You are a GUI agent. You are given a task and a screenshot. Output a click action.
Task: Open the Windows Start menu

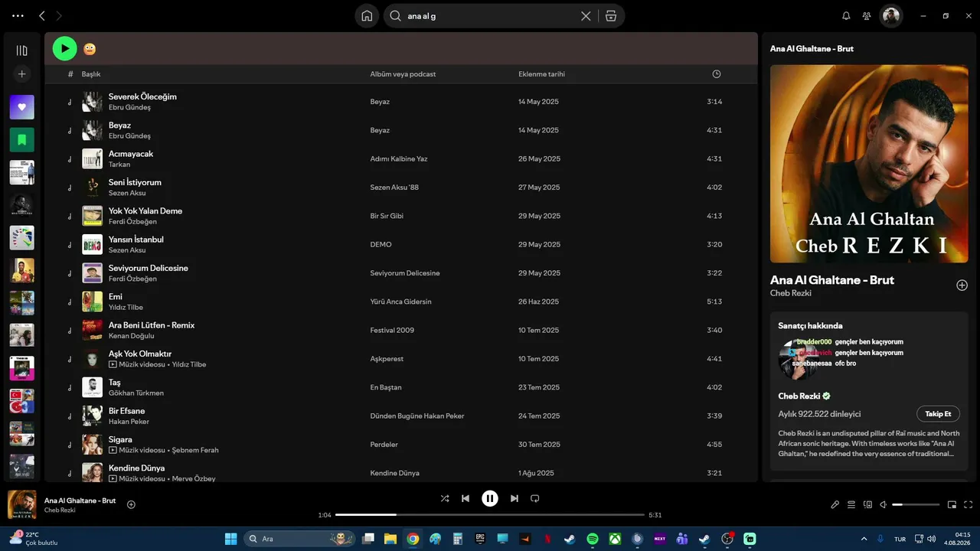[x=230, y=539]
